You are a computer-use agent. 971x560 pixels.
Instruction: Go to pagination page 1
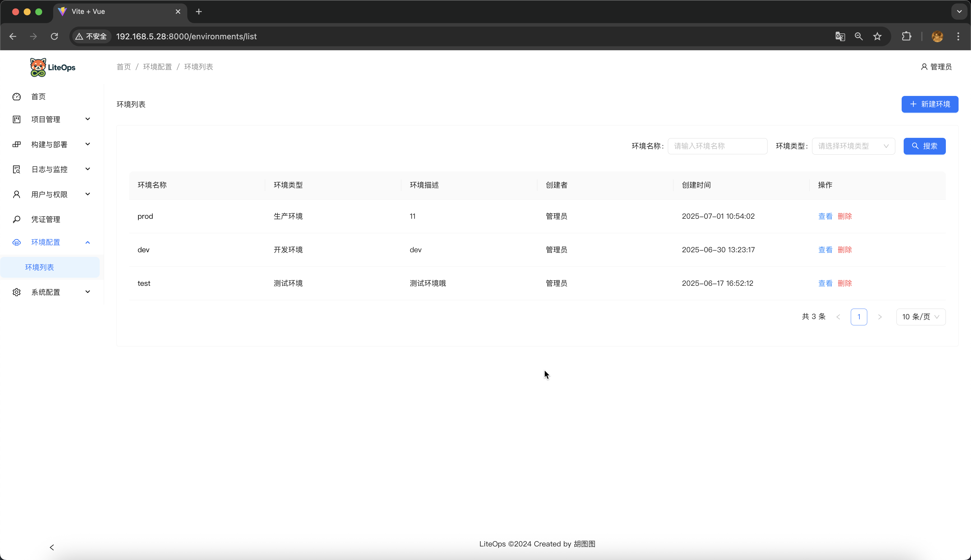click(859, 317)
